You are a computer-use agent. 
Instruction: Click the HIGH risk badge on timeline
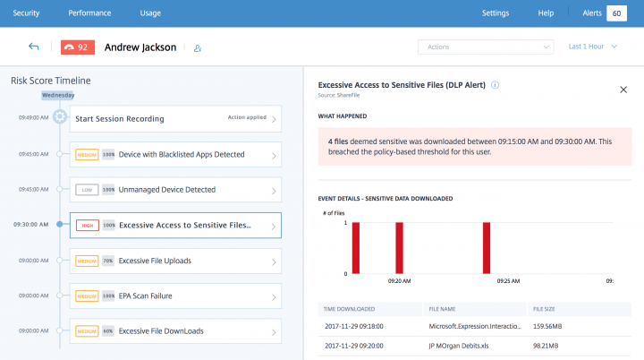[x=87, y=226]
